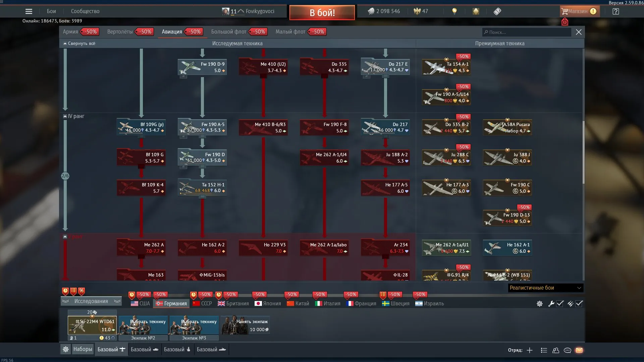Toggle the auto-repair checkbox next to wrench
Image resolution: width=644 pixels, height=362 pixels.
pyautogui.click(x=560, y=304)
